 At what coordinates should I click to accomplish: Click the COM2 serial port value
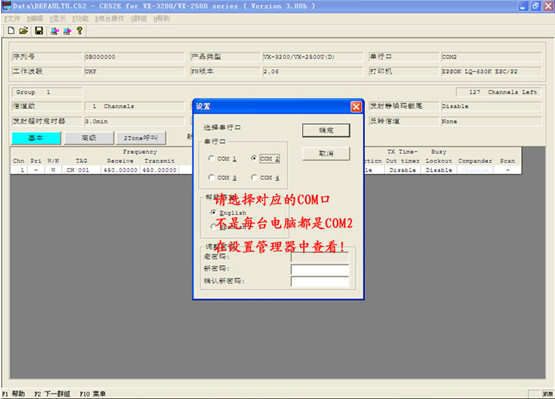[491, 57]
